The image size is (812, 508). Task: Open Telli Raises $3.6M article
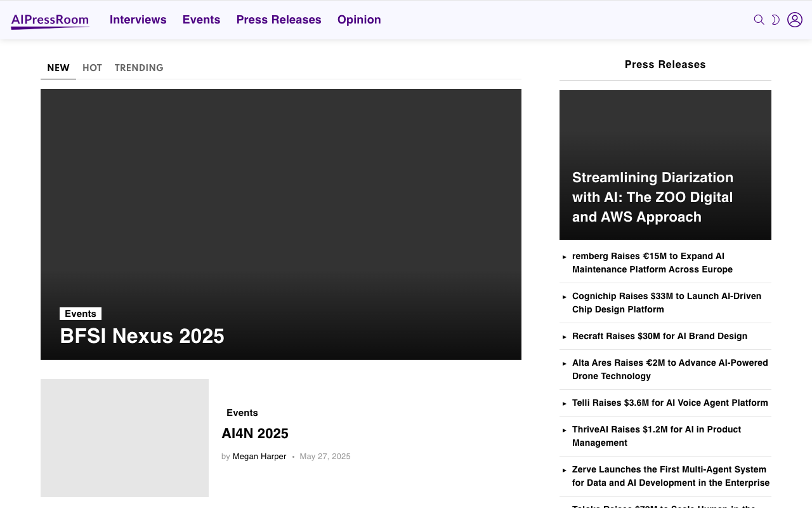(670, 403)
